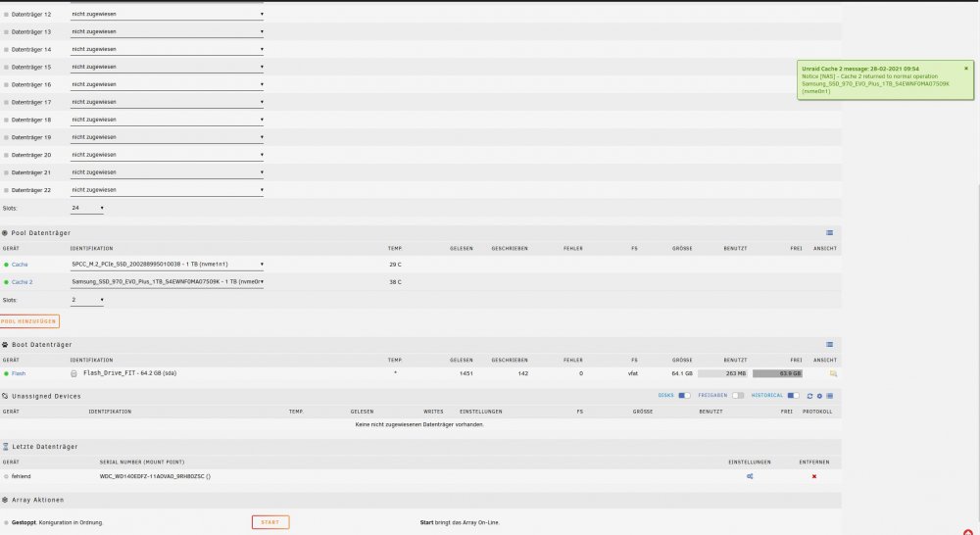Click the 63.9 GB free bar
Image resolution: width=980 pixels, height=535 pixels.
tap(777, 373)
